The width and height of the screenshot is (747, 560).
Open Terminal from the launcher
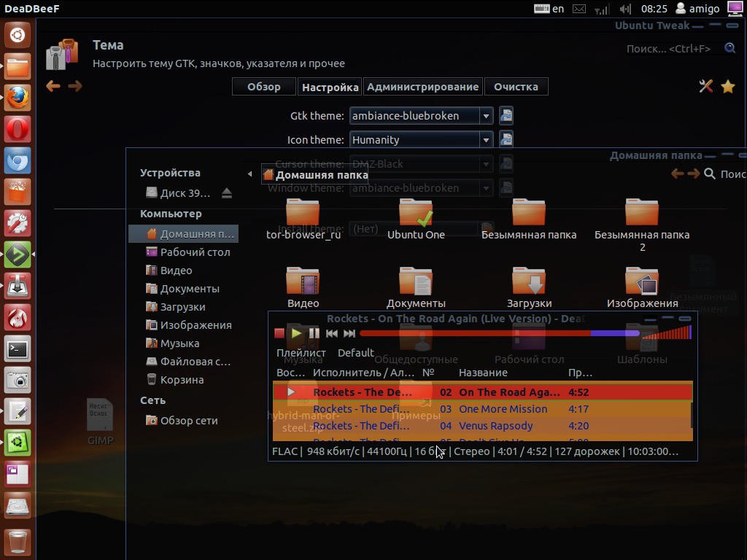tap(18, 349)
